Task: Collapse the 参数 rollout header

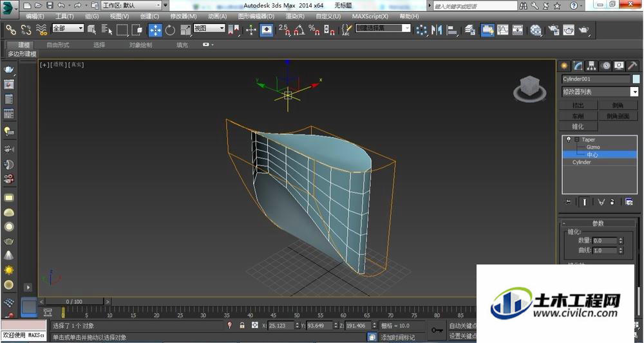Action: pos(598,223)
